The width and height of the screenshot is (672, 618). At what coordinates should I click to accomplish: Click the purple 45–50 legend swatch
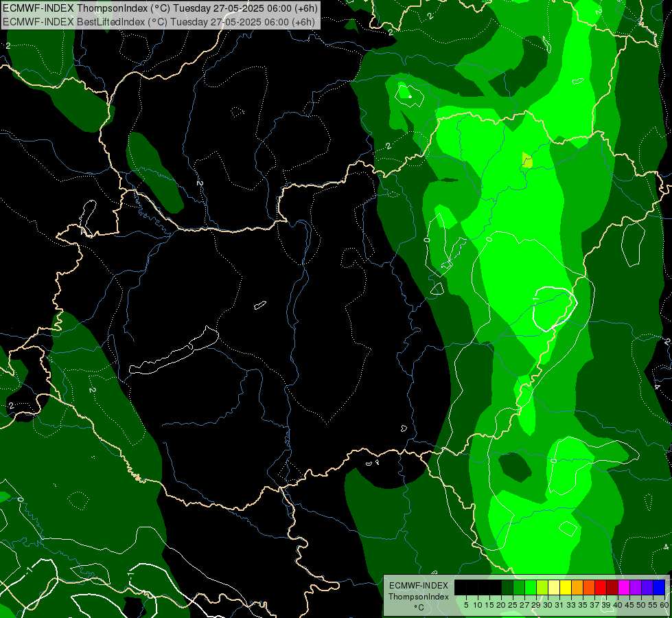click(x=636, y=587)
